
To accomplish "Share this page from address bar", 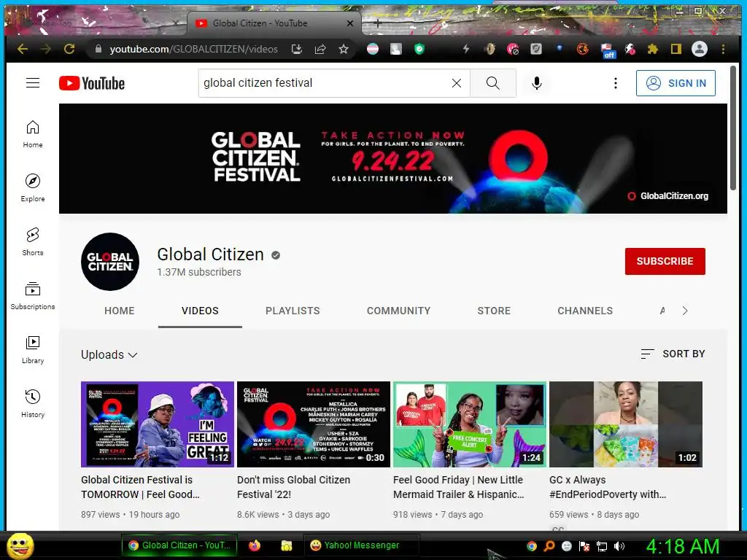I will click(x=320, y=49).
